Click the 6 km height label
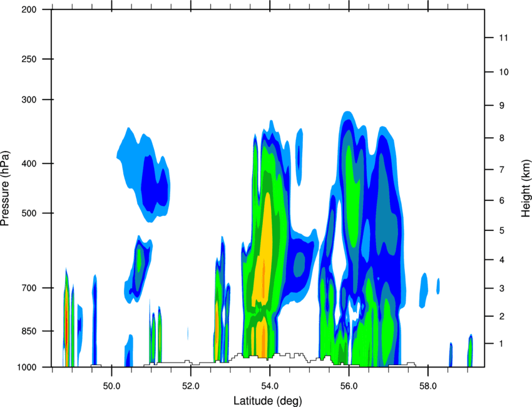This screenshot has width=532, height=407. (x=501, y=200)
